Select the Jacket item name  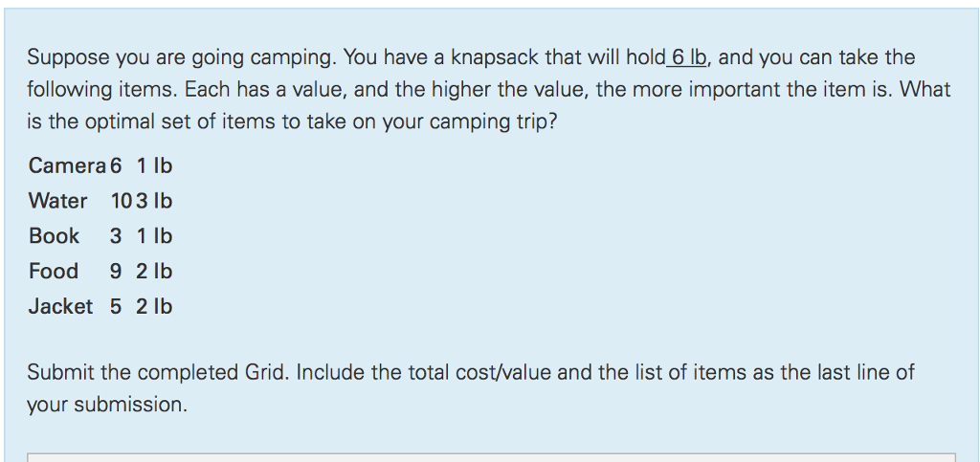point(60,306)
